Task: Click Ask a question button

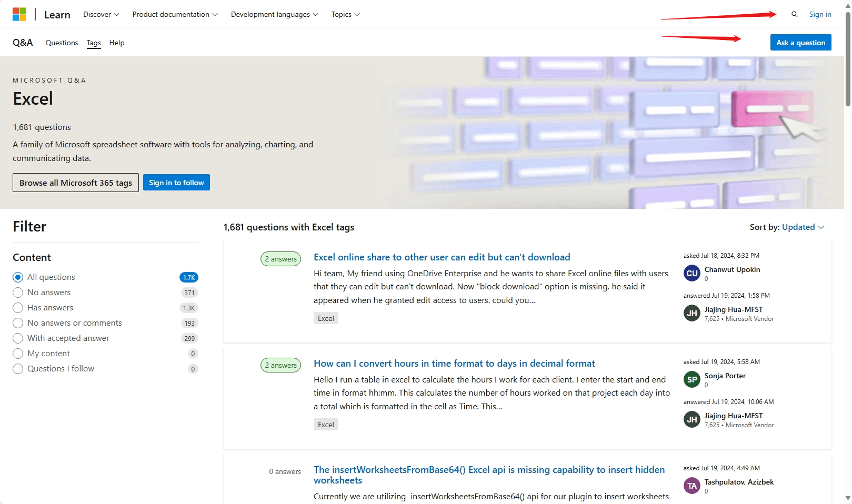Action: pyautogui.click(x=800, y=43)
